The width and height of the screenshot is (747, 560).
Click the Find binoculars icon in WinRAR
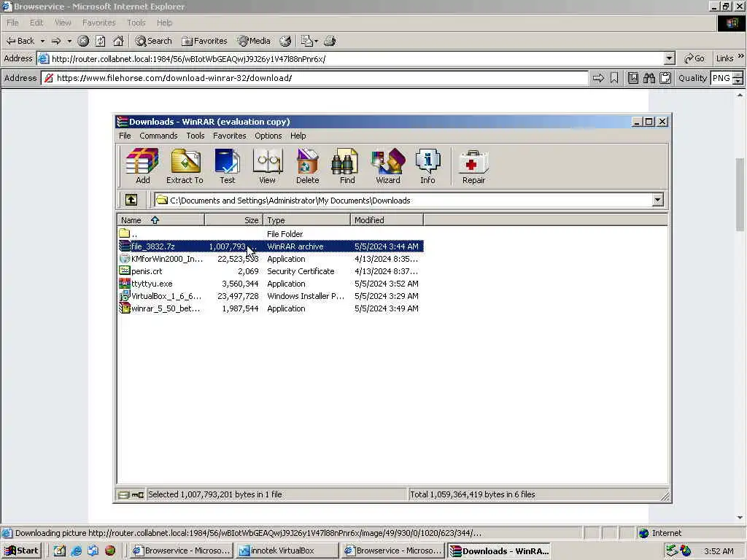pyautogui.click(x=347, y=166)
